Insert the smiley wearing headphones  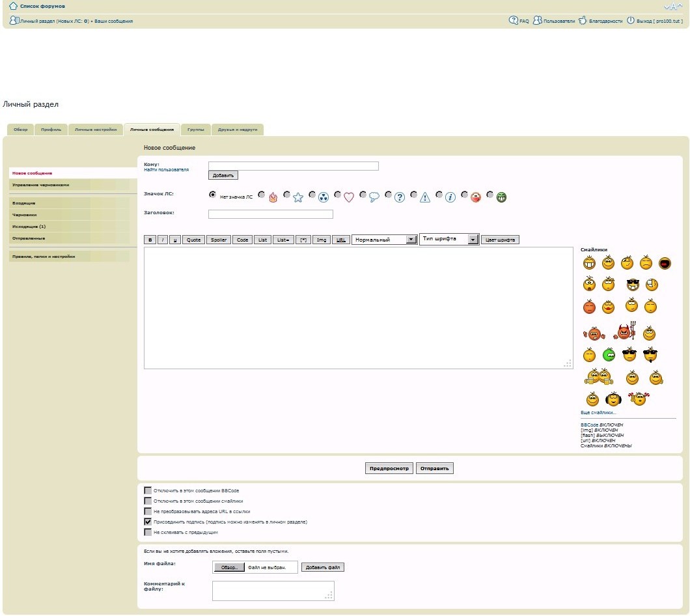[x=613, y=399]
